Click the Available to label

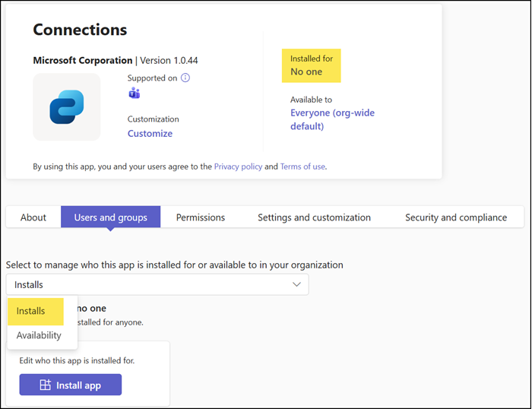click(x=311, y=100)
